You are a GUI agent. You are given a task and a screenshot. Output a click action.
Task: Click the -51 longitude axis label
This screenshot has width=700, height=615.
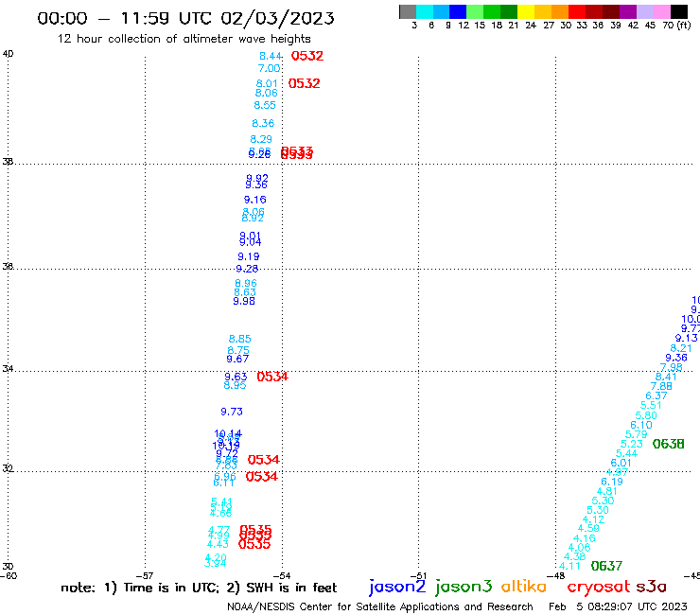pos(418,575)
